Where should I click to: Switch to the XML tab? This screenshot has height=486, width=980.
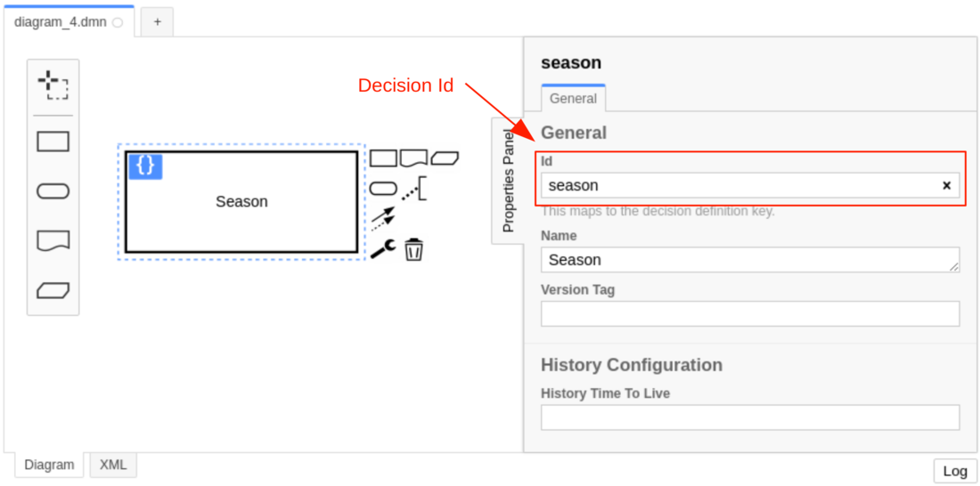point(113,465)
